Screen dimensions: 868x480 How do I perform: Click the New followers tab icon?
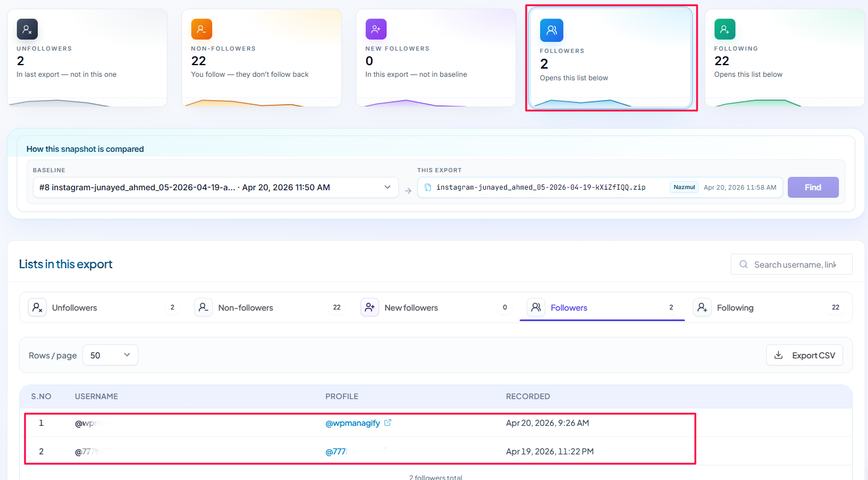coord(370,307)
